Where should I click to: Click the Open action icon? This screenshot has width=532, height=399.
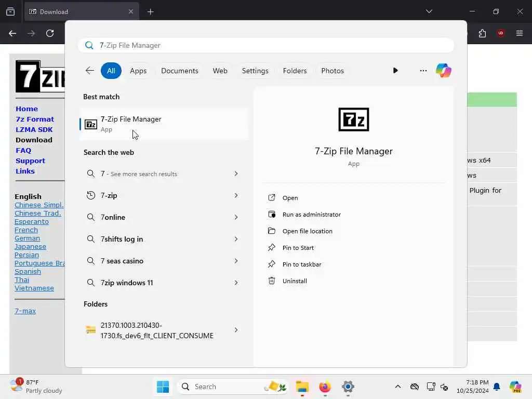pyautogui.click(x=271, y=198)
